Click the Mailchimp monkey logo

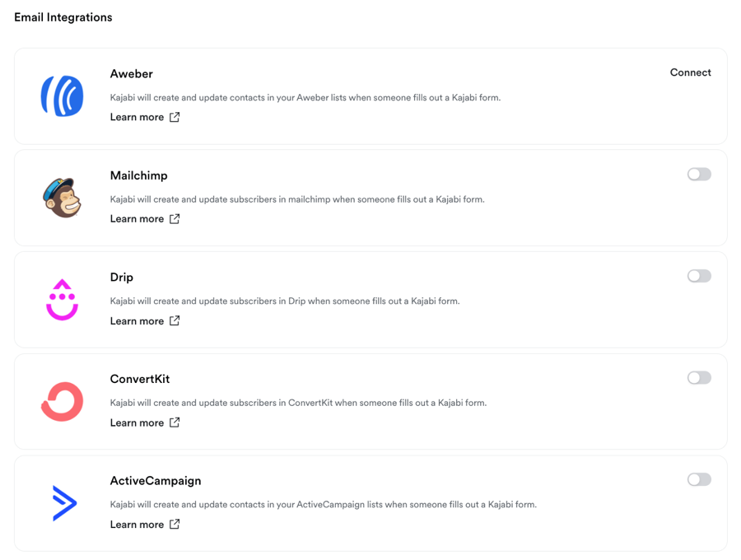(x=63, y=198)
